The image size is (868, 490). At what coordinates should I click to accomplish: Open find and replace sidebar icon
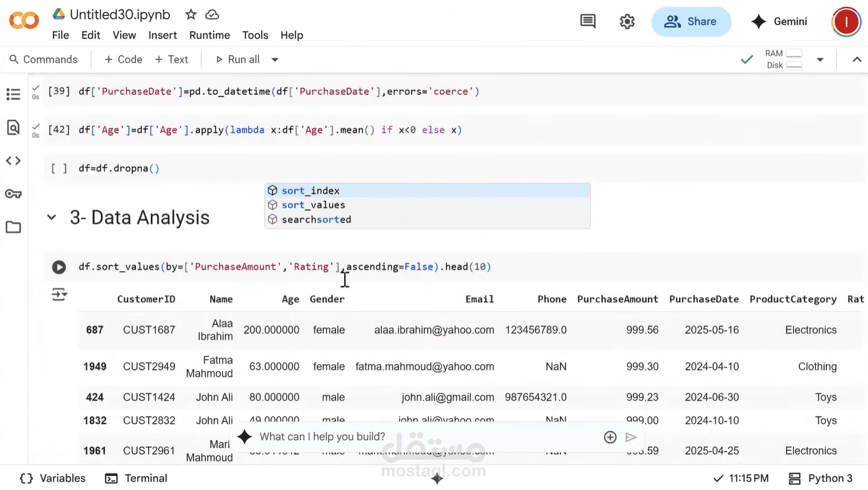[13, 128]
